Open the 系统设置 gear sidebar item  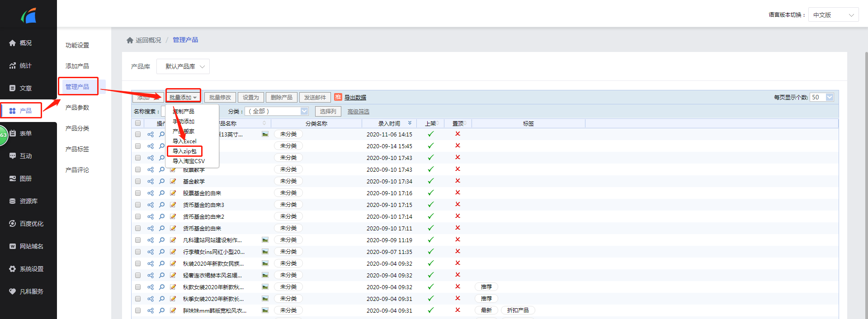coord(26,269)
